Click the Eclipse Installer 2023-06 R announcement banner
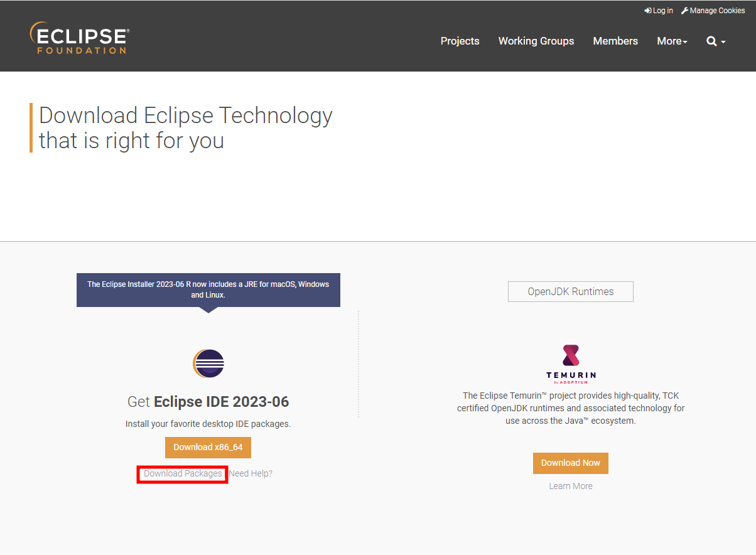The image size is (756, 555). pos(208,289)
